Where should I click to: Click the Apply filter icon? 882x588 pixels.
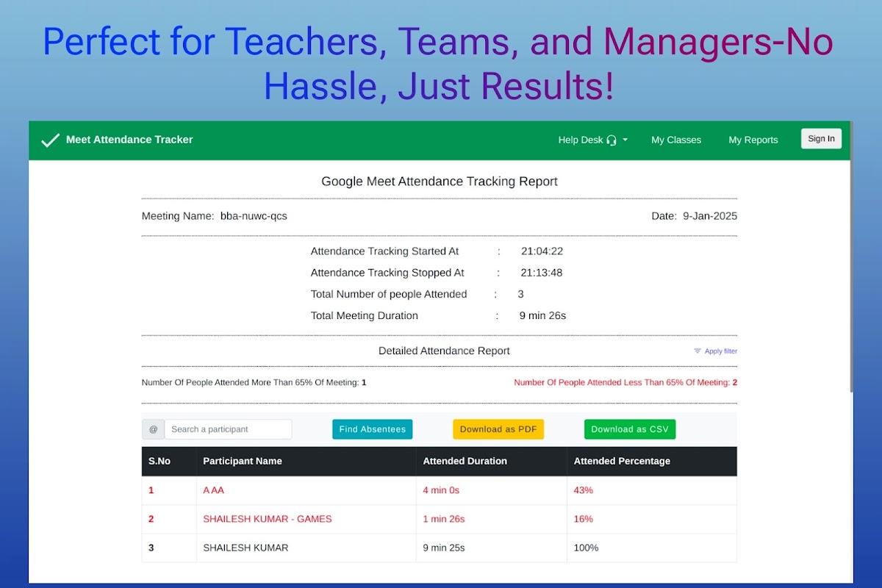coord(698,351)
